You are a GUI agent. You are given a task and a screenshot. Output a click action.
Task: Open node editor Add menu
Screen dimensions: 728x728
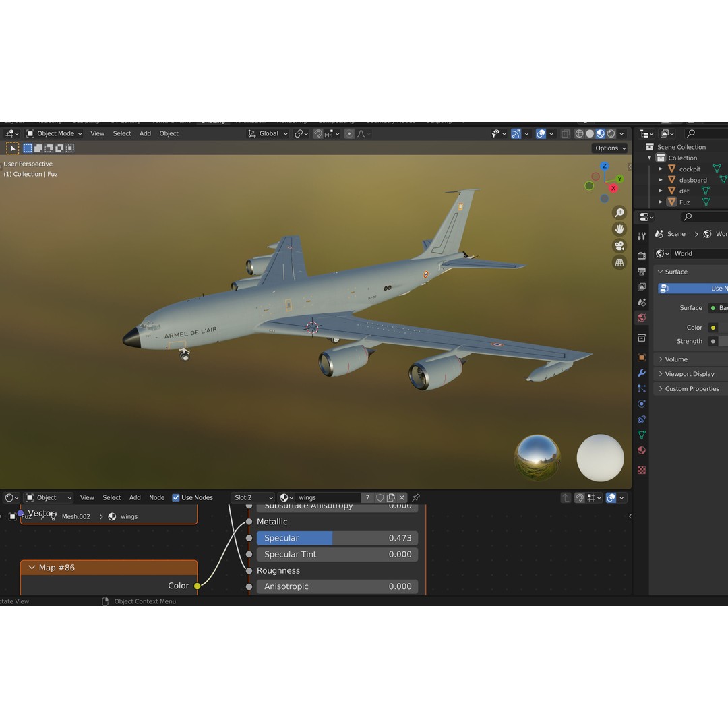pyautogui.click(x=135, y=497)
